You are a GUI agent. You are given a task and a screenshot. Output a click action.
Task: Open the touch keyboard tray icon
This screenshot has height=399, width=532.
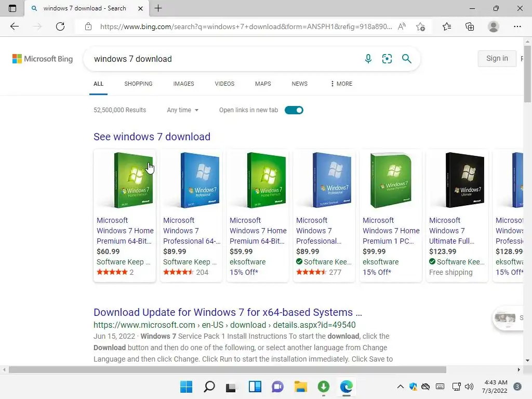point(440,387)
